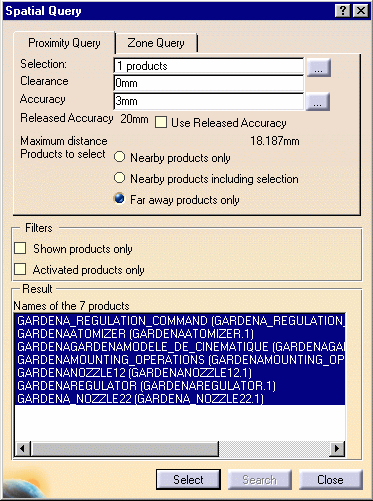The image size is (373, 501).
Task: Click the Close button at bottom
Action: click(x=330, y=480)
